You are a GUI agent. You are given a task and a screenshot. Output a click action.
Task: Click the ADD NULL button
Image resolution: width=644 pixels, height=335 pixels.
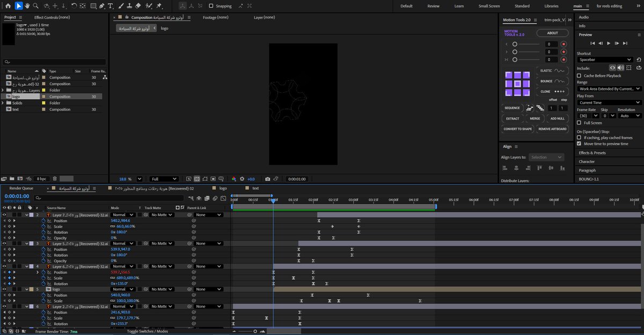pyautogui.click(x=557, y=118)
